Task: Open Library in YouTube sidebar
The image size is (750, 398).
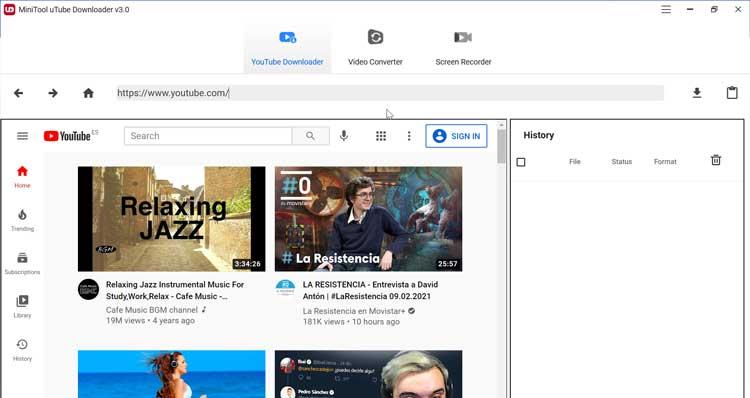Action: [x=22, y=307]
